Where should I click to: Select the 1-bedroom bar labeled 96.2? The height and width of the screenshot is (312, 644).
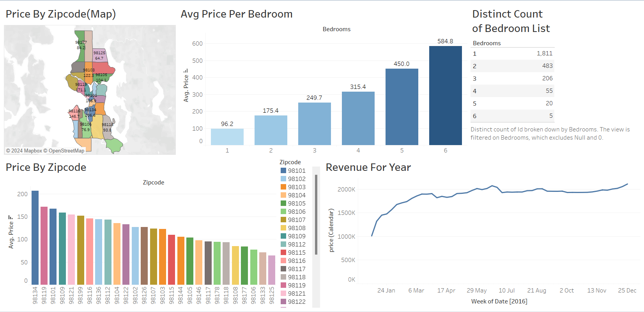point(227,137)
